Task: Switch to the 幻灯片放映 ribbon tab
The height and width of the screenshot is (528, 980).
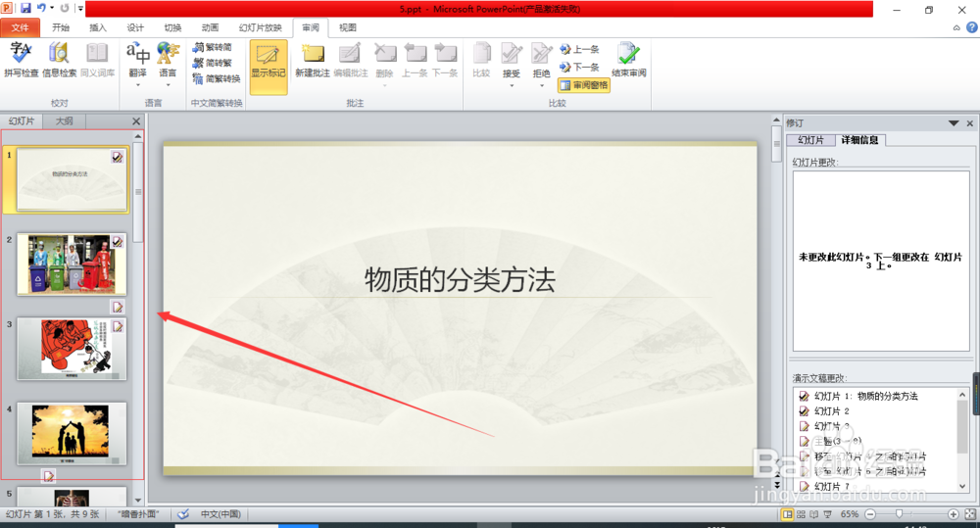Action: point(260,27)
